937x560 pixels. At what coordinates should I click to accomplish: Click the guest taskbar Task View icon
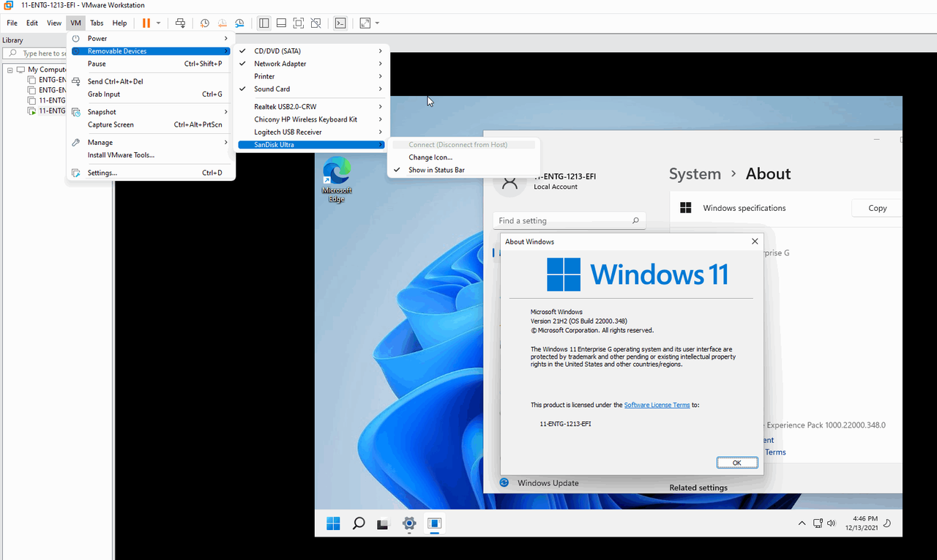(382, 524)
